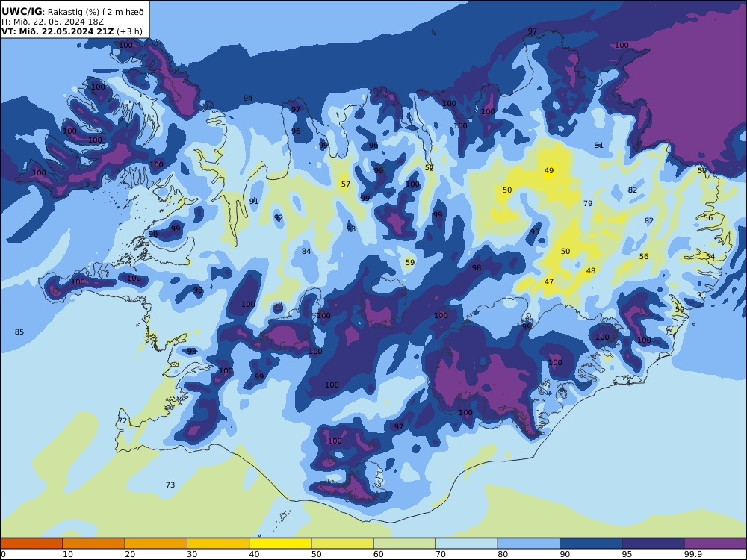
Task: Click the '48' humidity value in the yellow area
Action: (x=591, y=271)
